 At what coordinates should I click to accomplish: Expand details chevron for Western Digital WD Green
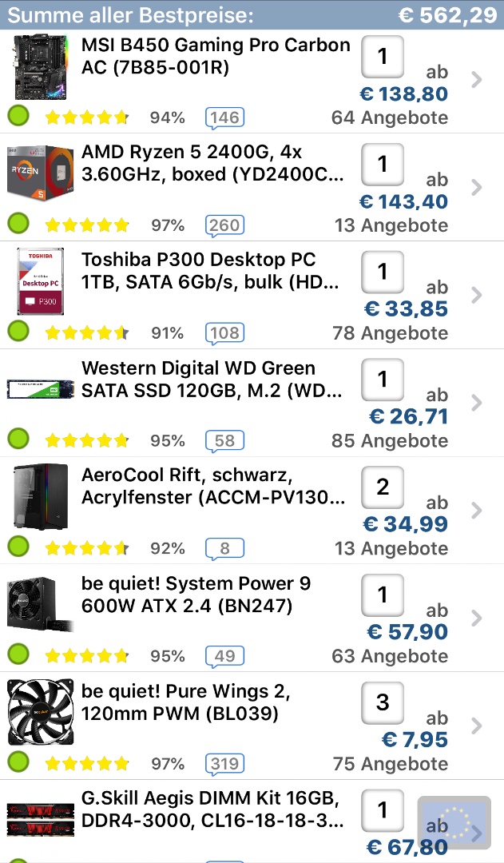[477, 403]
